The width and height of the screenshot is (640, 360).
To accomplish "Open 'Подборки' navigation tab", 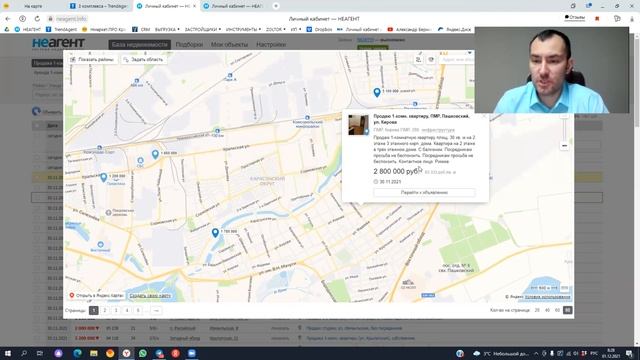I will [189, 44].
